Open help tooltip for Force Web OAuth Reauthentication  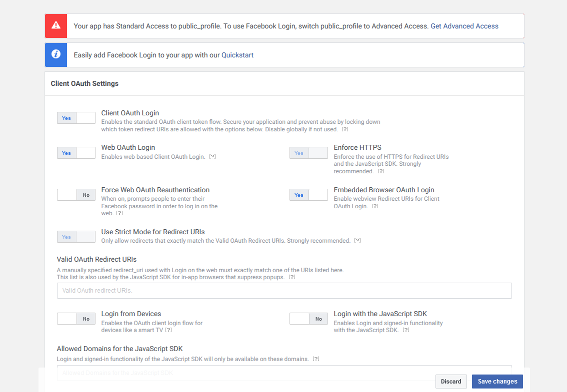pos(119,213)
